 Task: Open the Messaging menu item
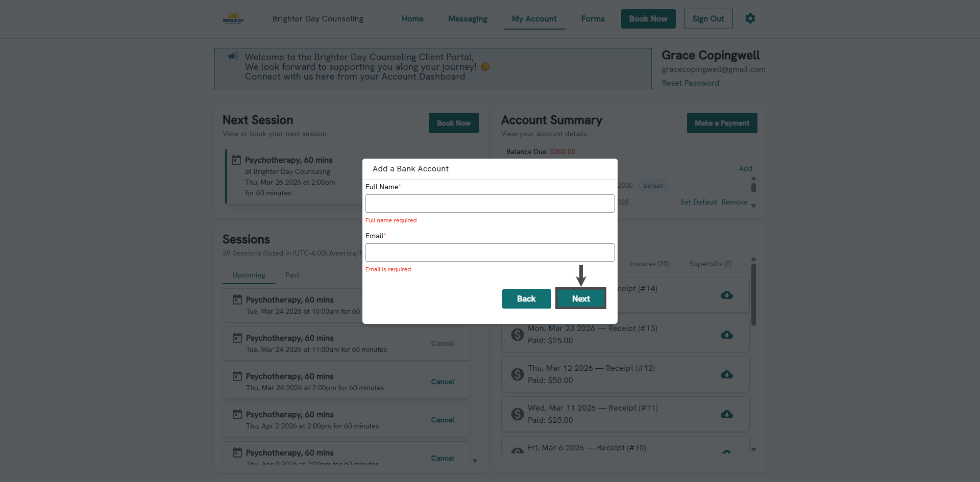pyautogui.click(x=468, y=19)
